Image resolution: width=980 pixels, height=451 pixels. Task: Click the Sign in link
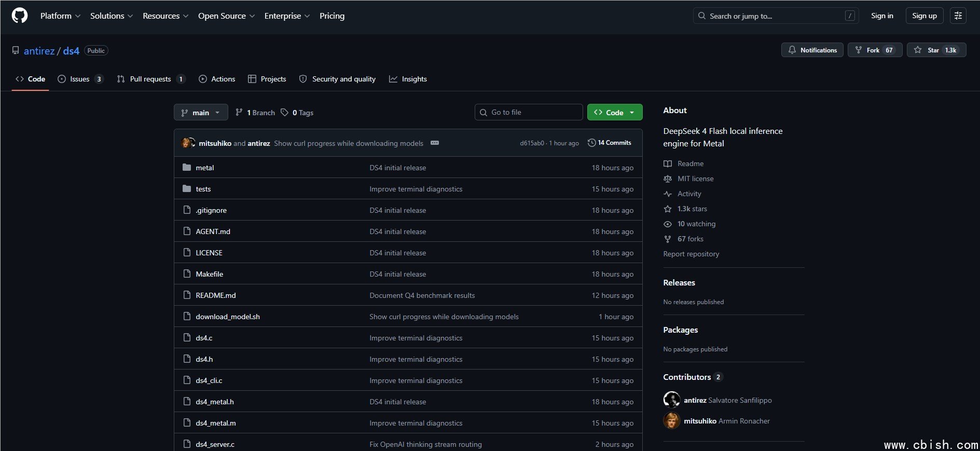click(x=882, y=16)
